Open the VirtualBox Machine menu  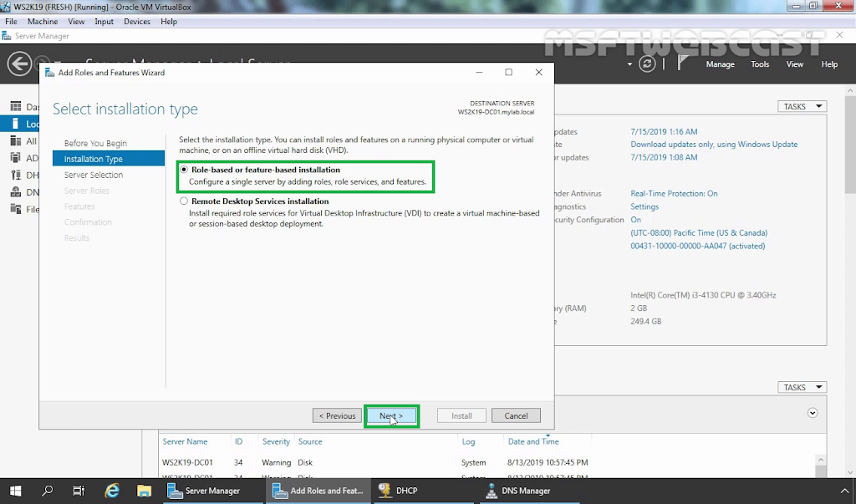coord(43,21)
